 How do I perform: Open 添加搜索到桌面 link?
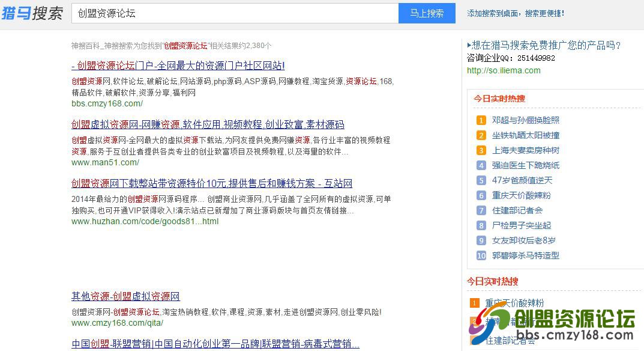(516, 14)
